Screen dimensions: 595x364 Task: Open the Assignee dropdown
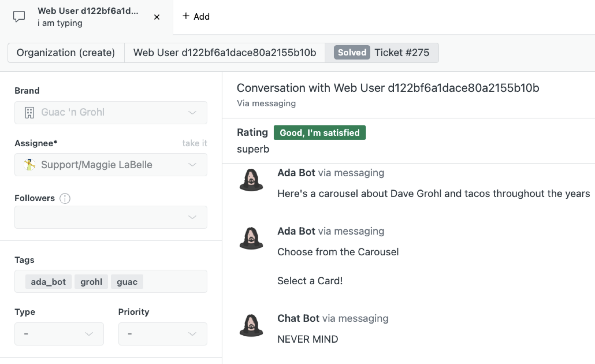tap(191, 164)
